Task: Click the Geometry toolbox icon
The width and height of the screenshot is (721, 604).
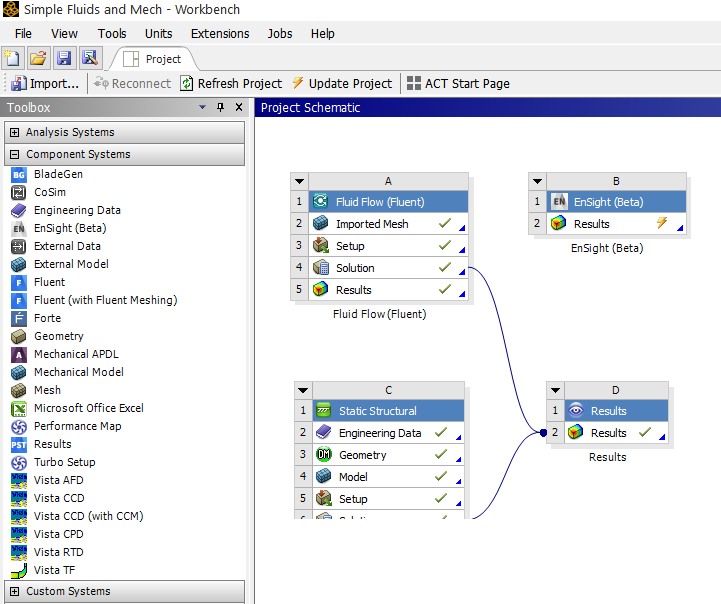Action: coord(19,336)
